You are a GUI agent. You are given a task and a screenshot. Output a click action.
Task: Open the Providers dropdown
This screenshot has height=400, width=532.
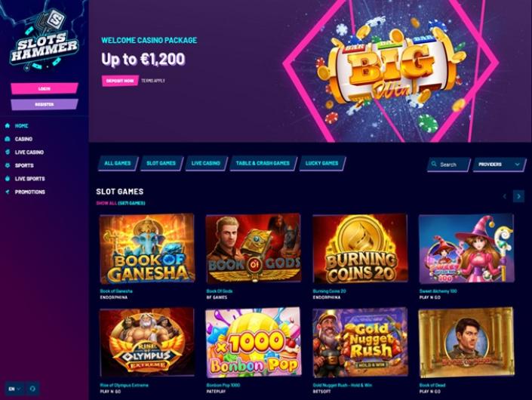(499, 165)
